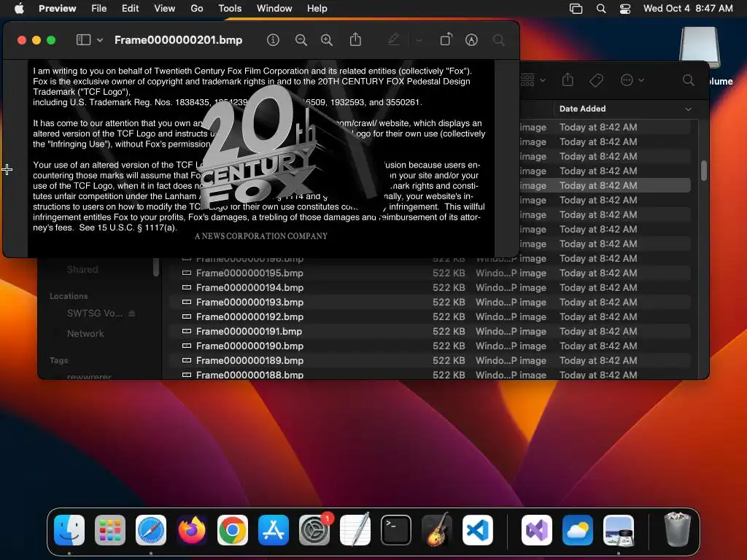Open the sidebar view options chevron
This screenshot has height=560, width=747.
(100, 41)
